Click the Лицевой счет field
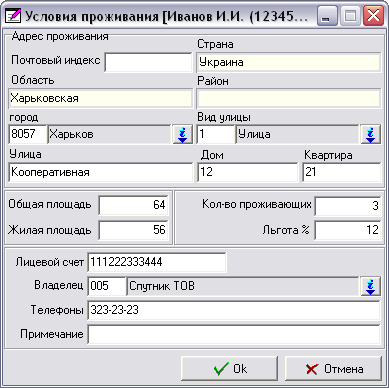Screen dimensions: 389x388 157,262
